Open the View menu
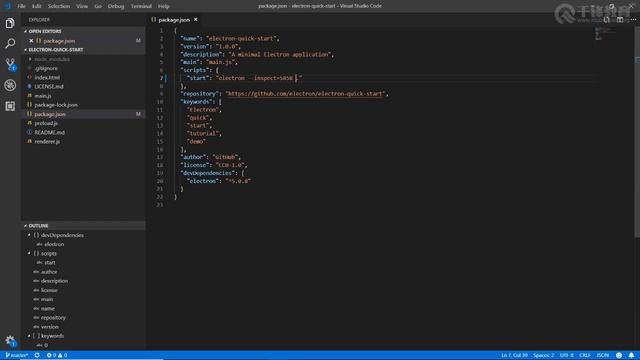 point(82,6)
